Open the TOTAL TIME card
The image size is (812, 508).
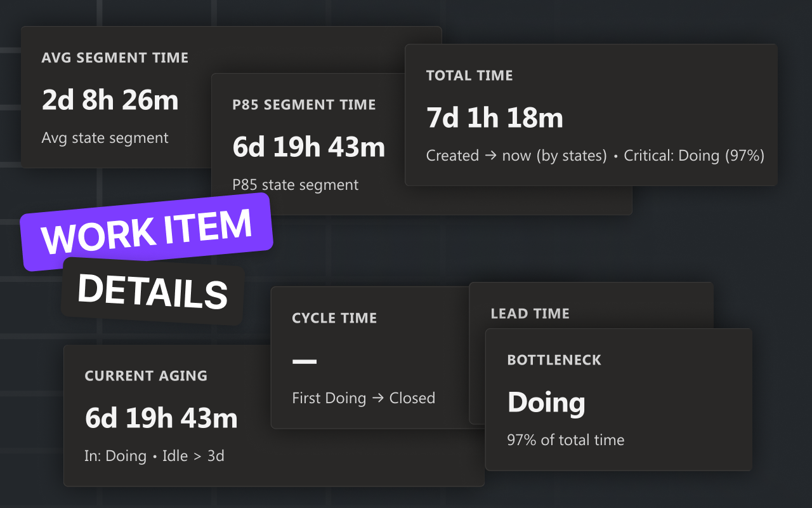(x=590, y=114)
